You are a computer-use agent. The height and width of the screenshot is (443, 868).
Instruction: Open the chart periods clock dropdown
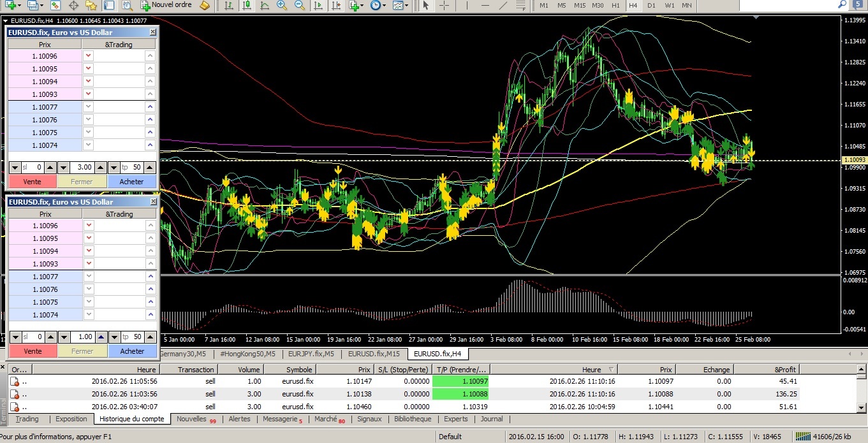click(x=382, y=6)
